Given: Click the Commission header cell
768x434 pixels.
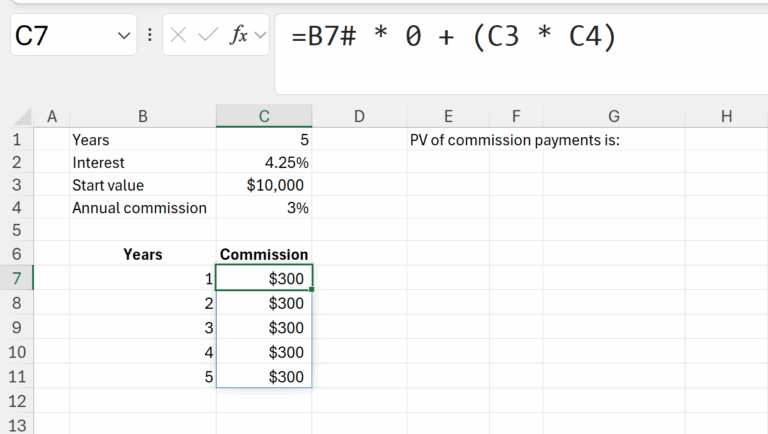Looking at the screenshot, I should click(264, 254).
